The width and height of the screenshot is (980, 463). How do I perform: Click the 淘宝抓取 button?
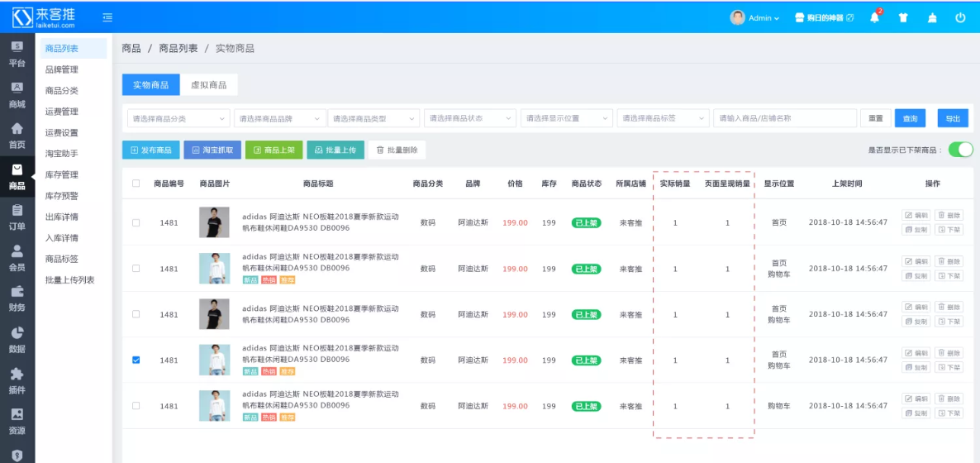(x=212, y=150)
